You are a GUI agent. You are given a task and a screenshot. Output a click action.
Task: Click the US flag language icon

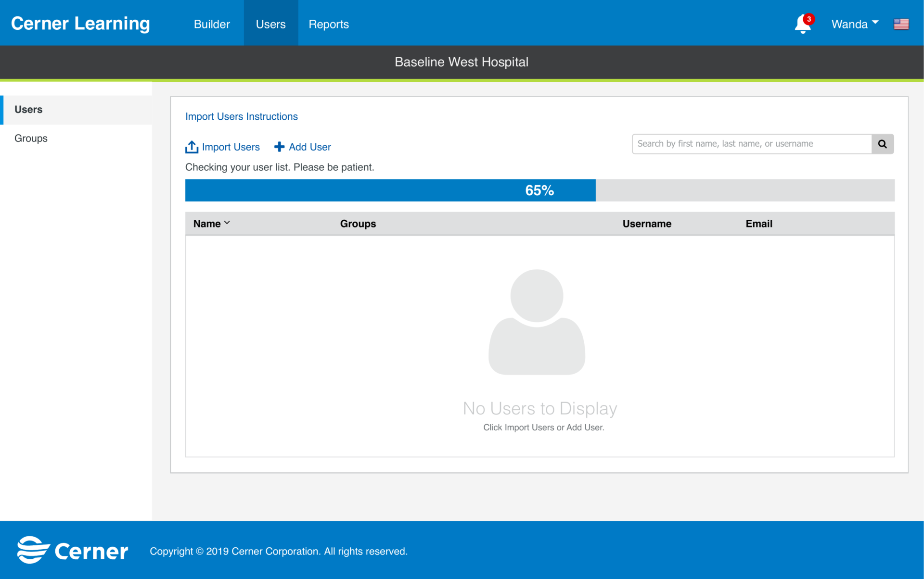pos(901,24)
